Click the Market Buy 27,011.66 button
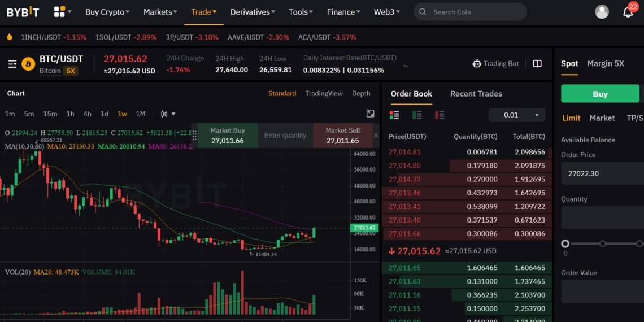The width and height of the screenshot is (644, 322). click(x=228, y=136)
